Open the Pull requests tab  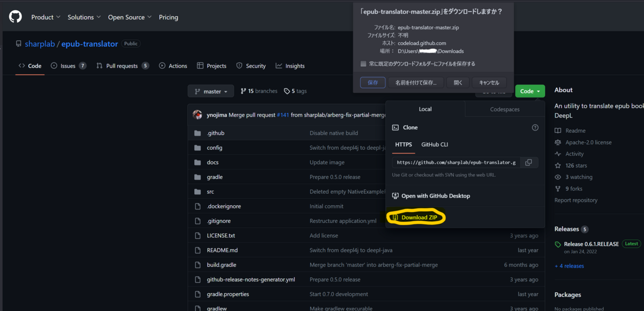122,66
